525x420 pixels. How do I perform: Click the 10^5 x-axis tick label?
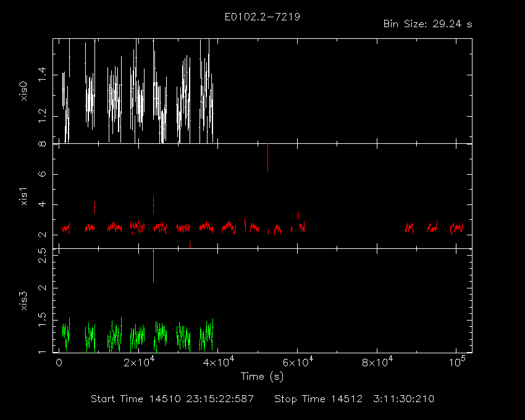pyautogui.click(x=456, y=362)
